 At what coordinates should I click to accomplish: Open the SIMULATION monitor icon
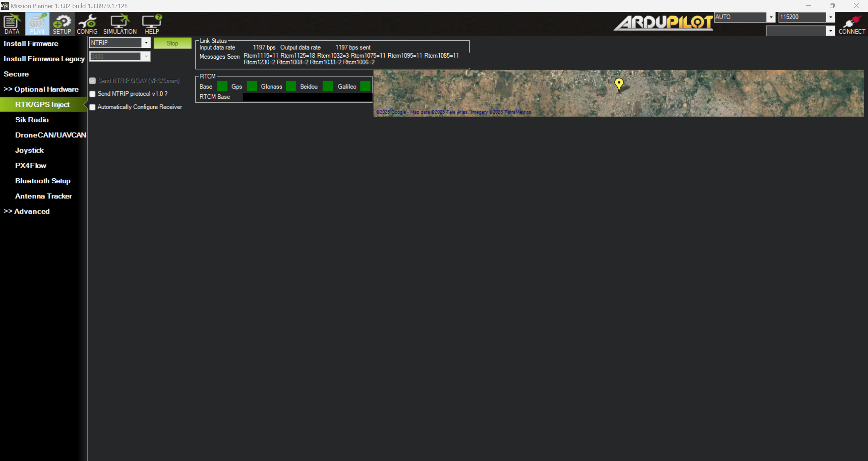tap(120, 24)
